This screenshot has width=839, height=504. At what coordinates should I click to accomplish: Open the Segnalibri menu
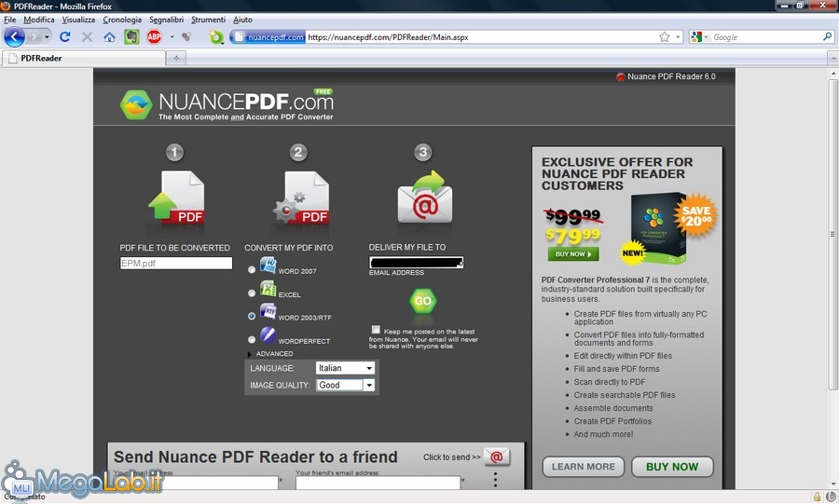167,20
